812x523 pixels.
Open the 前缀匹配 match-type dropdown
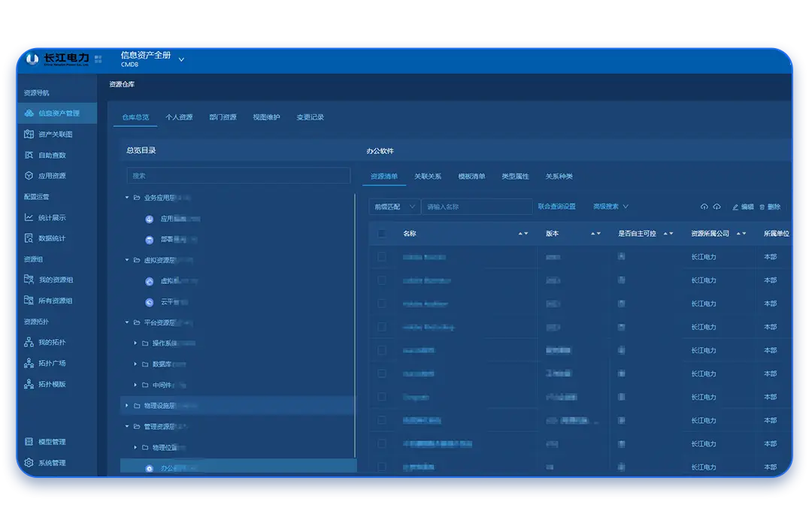(x=394, y=207)
